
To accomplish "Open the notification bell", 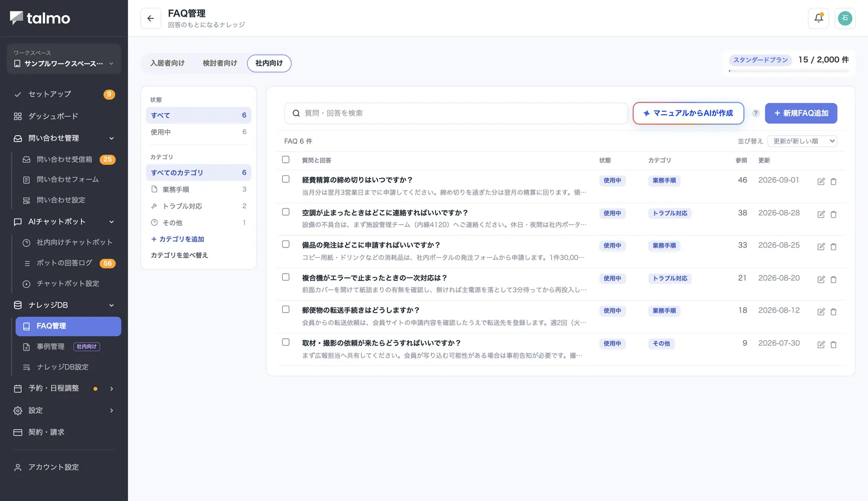I will point(819,18).
